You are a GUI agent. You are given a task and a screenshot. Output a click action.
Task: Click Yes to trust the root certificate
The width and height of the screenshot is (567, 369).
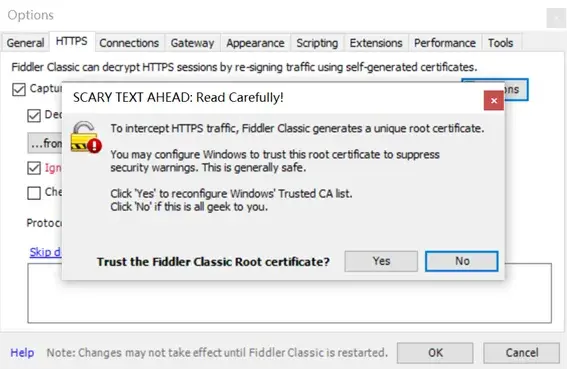[381, 261]
